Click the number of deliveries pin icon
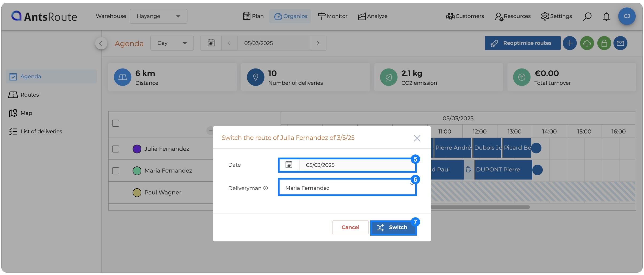This screenshot has height=275, width=644. point(255,77)
